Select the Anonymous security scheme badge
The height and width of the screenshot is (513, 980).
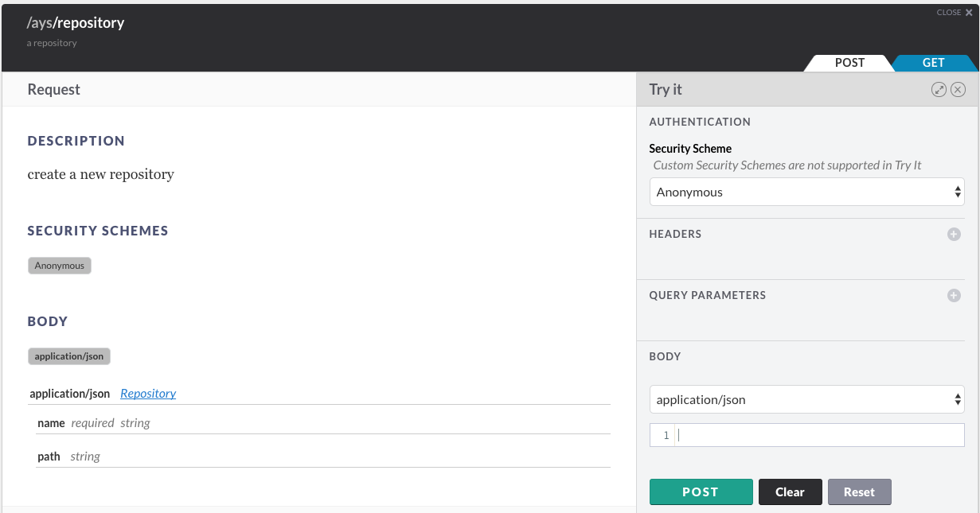click(60, 266)
